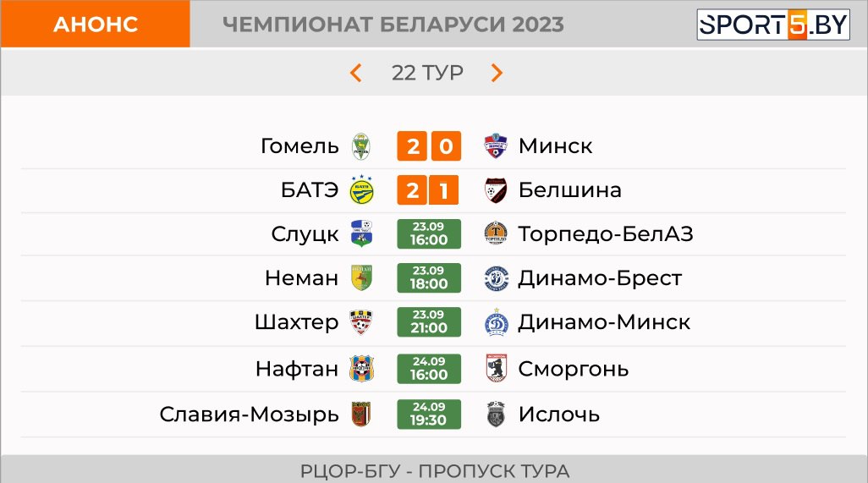The width and height of the screenshot is (868, 483).
Task: Open the 22 ТУР round selector label
Action: tap(427, 73)
